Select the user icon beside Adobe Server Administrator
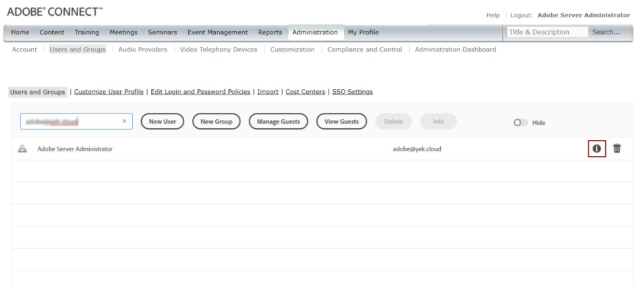 [22, 149]
